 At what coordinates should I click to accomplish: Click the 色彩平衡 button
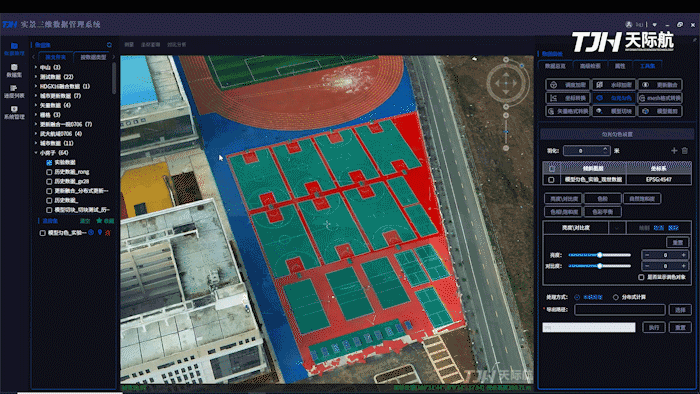602,212
